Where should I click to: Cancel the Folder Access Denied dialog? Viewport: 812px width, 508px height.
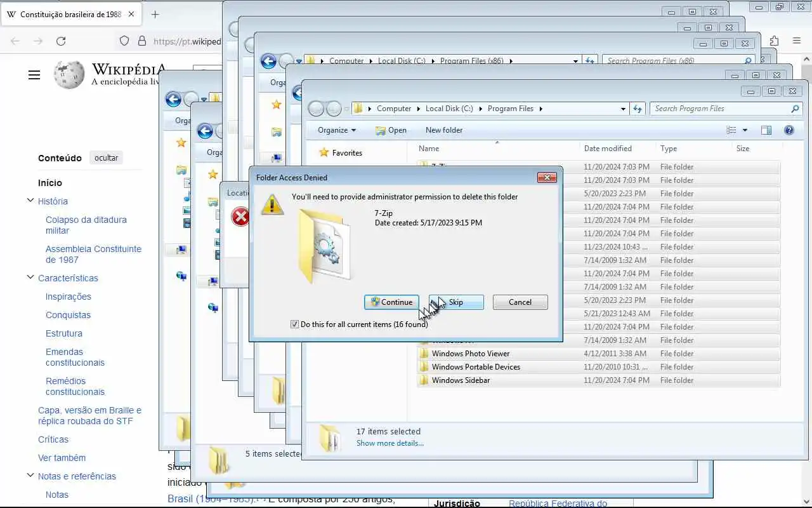[x=520, y=302]
